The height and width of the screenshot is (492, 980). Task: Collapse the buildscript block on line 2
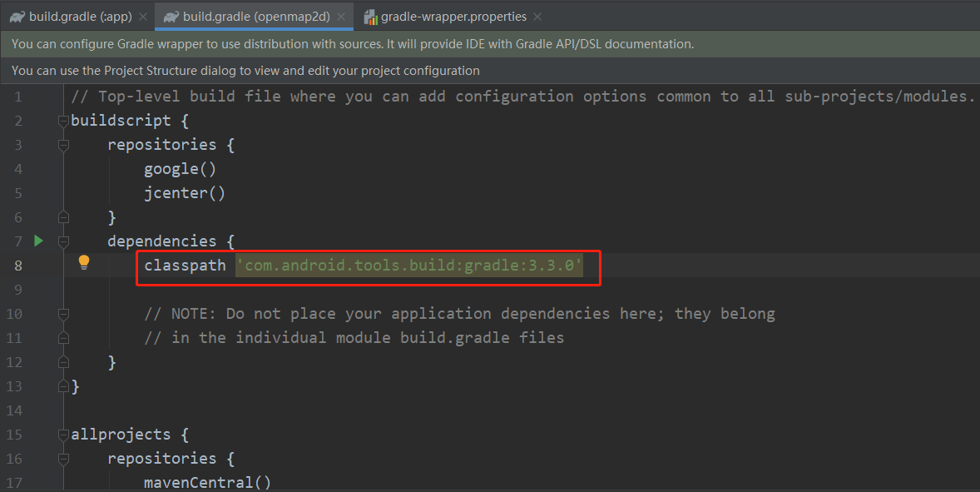[63, 121]
